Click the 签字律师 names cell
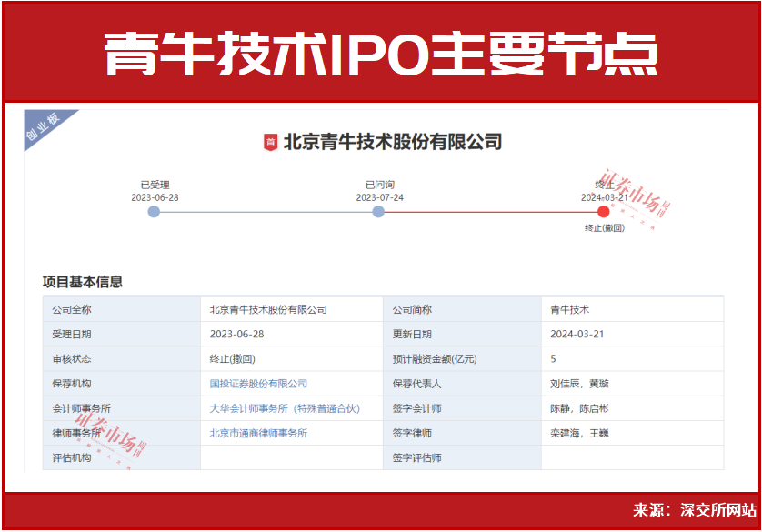This screenshot has height=532, width=762. tap(579, 433)
